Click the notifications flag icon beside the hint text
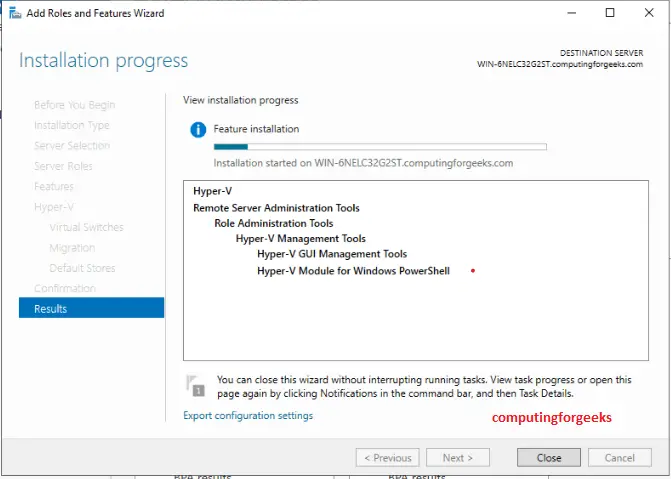This screenshot has width=671, height=479. (x=196, y=386)
